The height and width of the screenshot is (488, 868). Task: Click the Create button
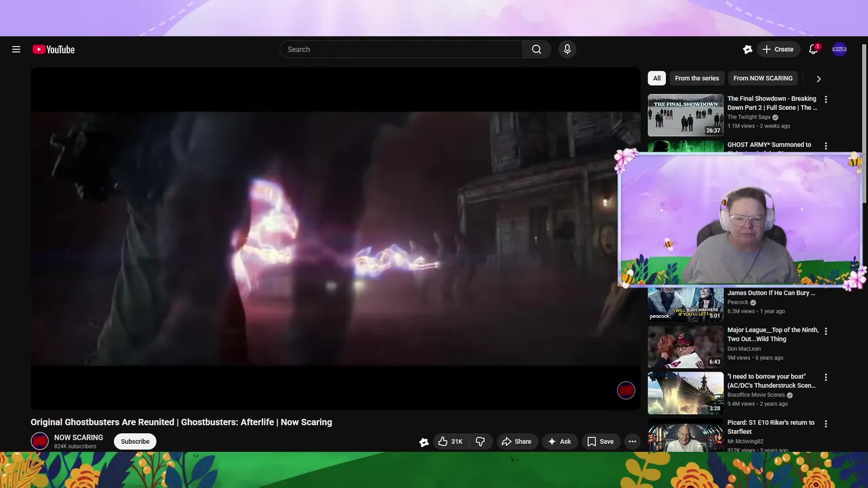(x=777, y=49)
